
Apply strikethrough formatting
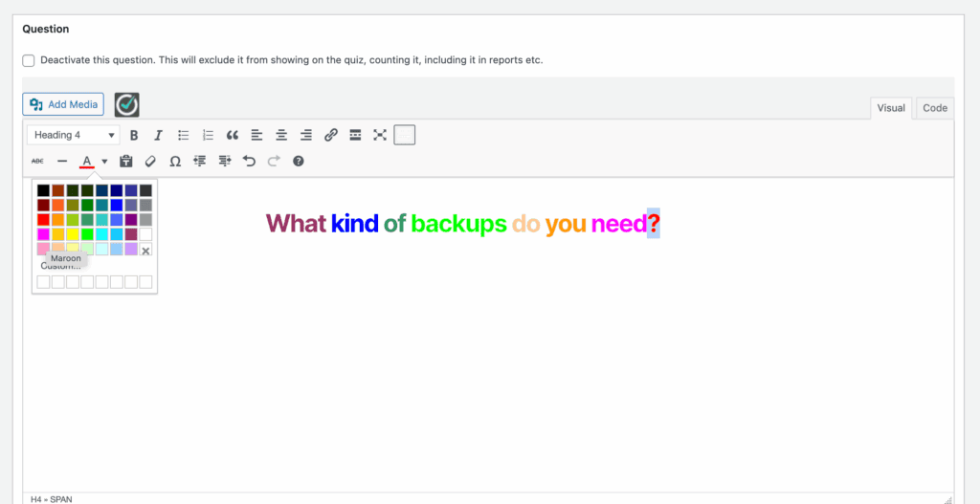point(37,161)
